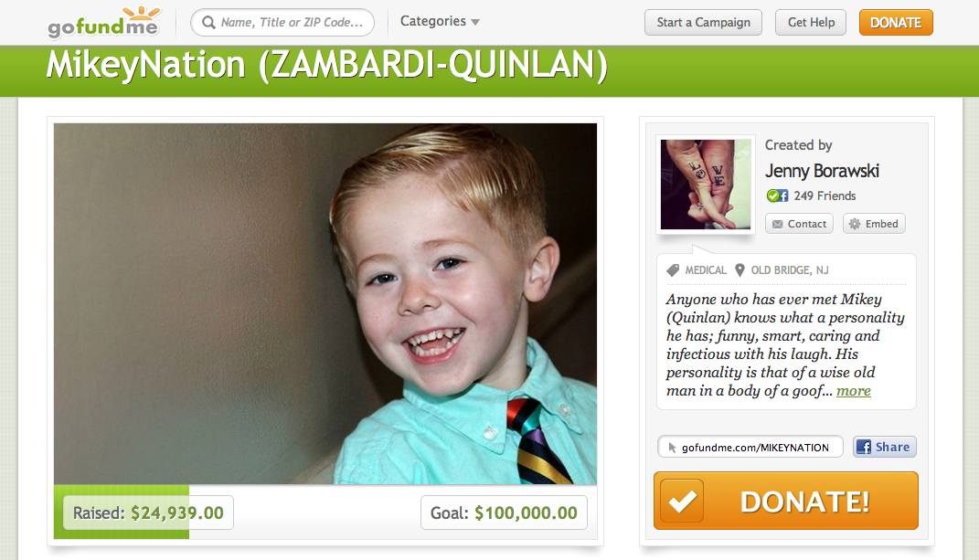Click the Raised amount progress bar
979x560 pixels.
pyautogui.click(x=122, y=512)
